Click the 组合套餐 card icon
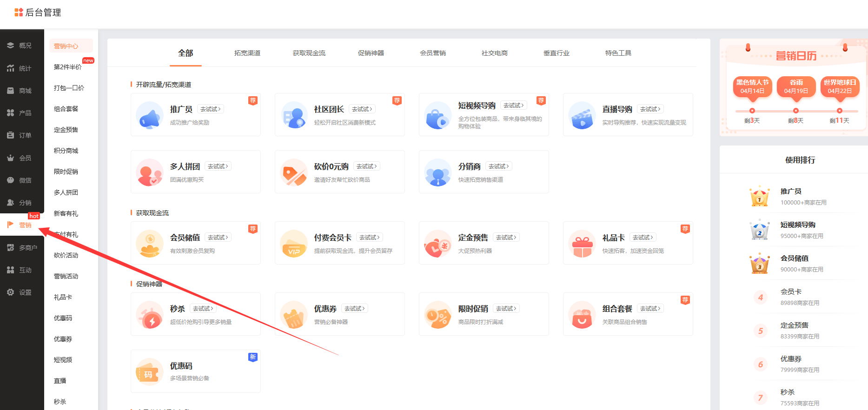Screen dimensions: 868x410 point(582,315)
